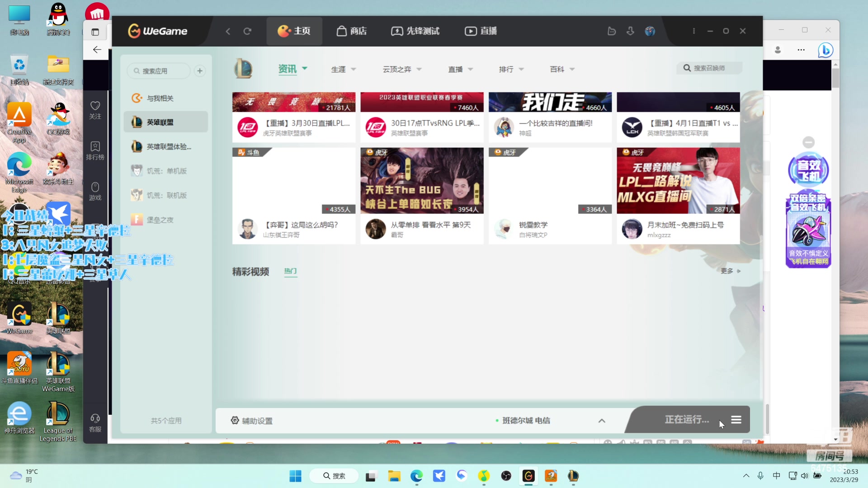Open 关注 heart icon in left rail

click(x=95, y=110)
